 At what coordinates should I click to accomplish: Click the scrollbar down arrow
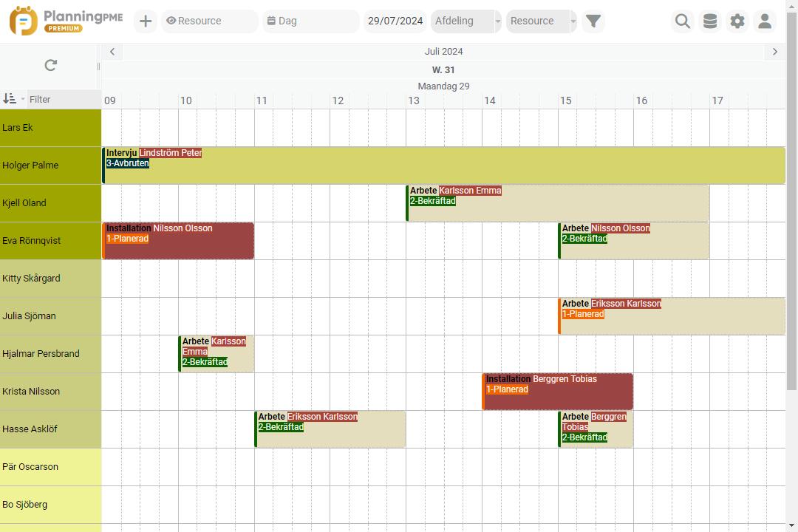(791, 525)
